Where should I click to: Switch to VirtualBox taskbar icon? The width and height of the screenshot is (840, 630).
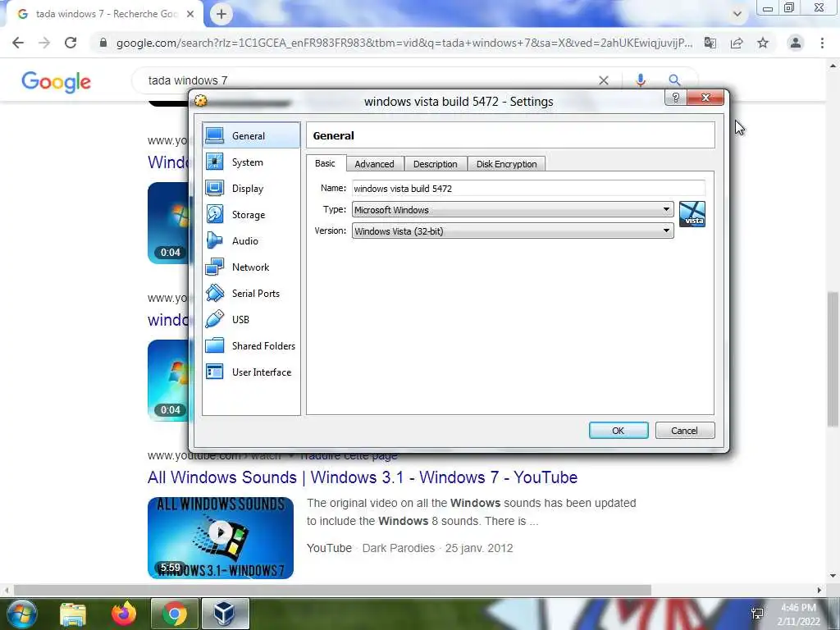click(225, 614)
